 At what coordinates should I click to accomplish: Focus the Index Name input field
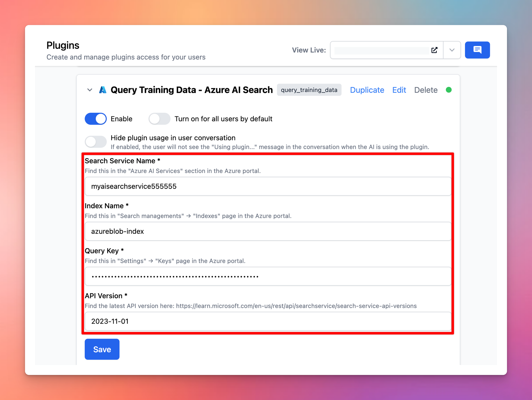268,231
